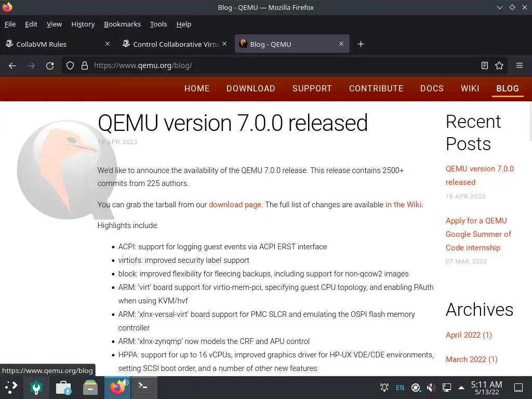The image size is (532, 399).
Task: Open the notifications bell in system tray
Action: [384, 387]
